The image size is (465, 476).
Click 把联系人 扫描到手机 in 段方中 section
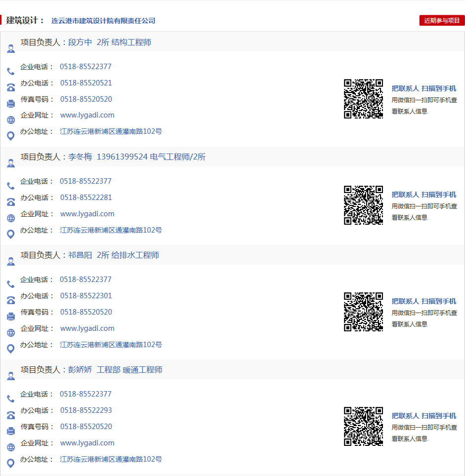[423, 89]
